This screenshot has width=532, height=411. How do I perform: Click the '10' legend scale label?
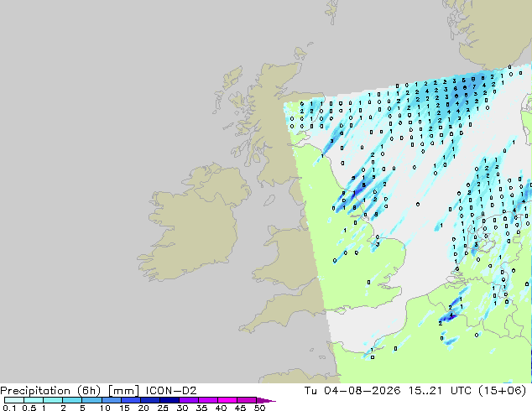105,408
